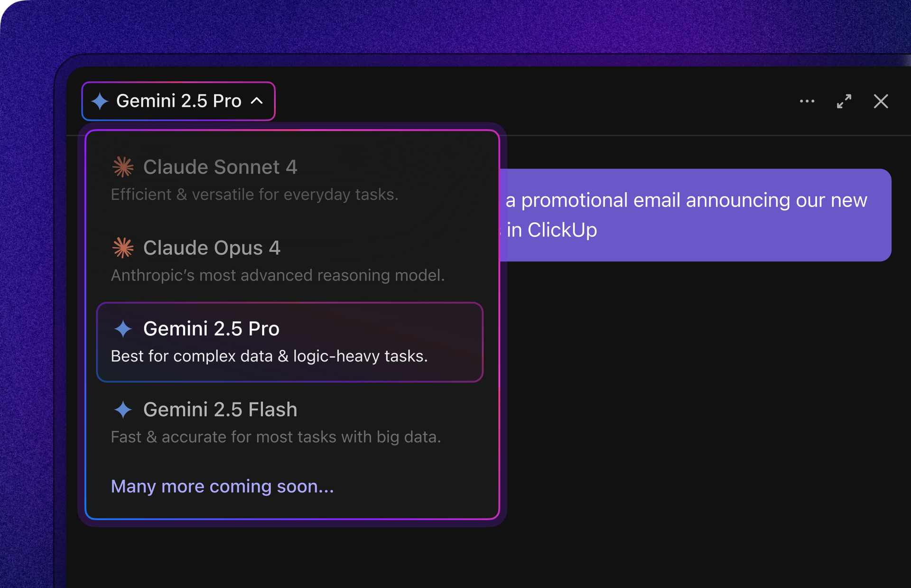
Task: Click the promotional email message bubble
Action: pos(695,215)
